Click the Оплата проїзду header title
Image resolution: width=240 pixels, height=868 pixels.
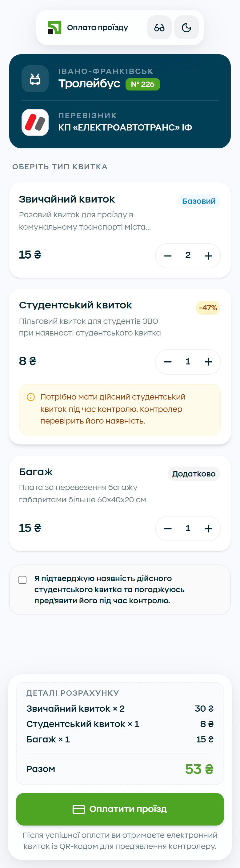tap(98, 28)
